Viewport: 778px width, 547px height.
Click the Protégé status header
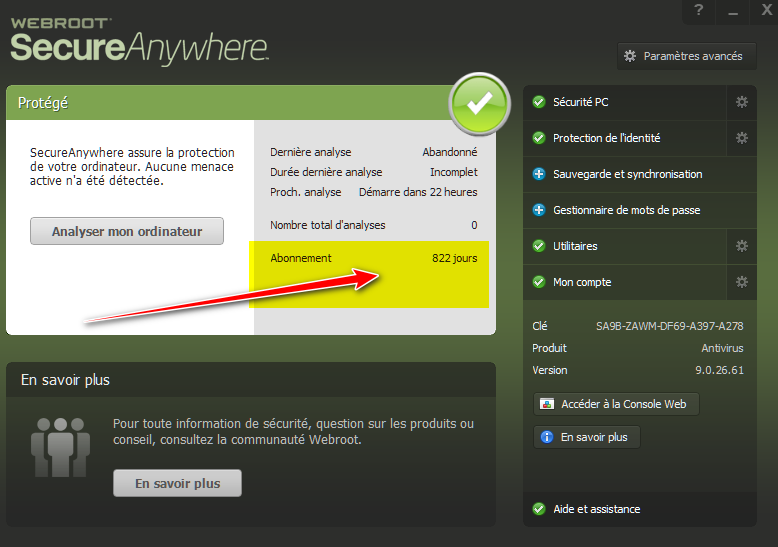(x=43, y=103)
